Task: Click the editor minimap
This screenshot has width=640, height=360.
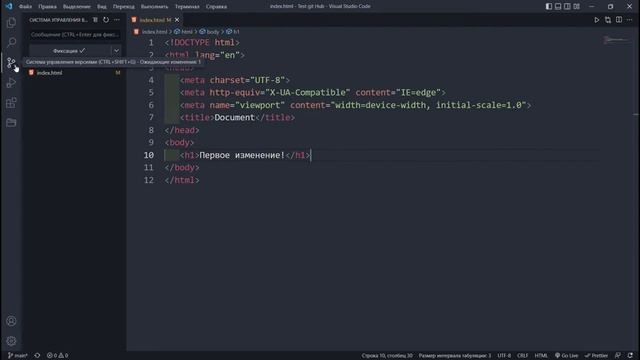Action: pyautogui.click(x=616, y=40)
